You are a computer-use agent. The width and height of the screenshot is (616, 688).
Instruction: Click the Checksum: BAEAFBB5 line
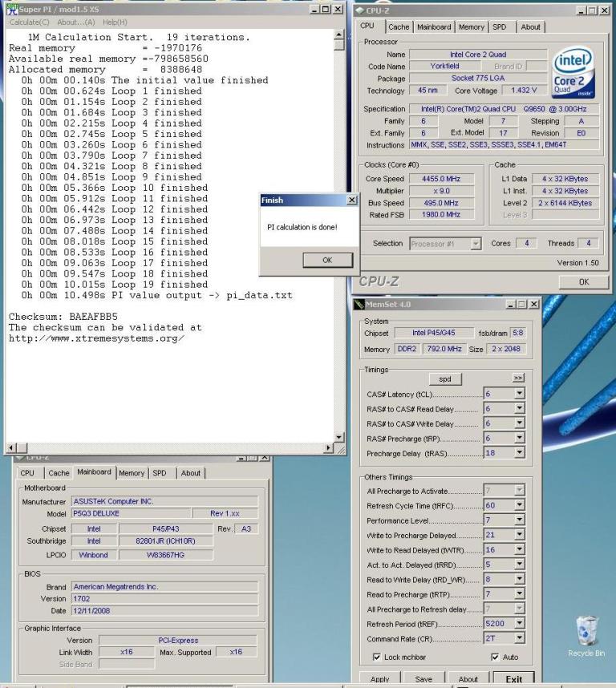[63, 317]
